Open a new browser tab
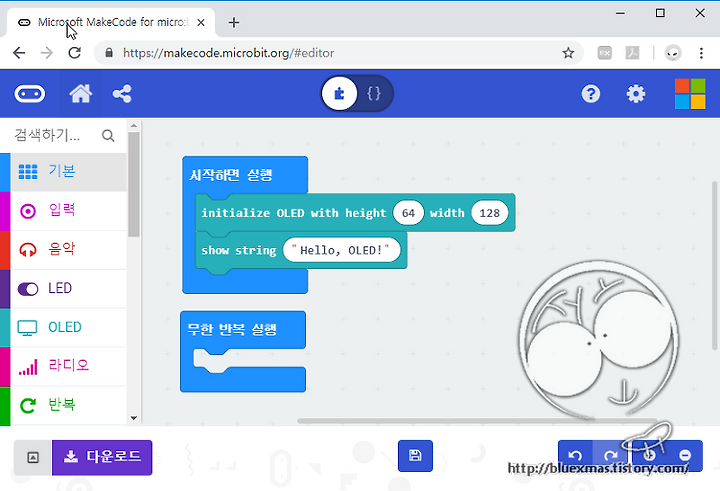 pyautogui.click(x=234, y=22)
